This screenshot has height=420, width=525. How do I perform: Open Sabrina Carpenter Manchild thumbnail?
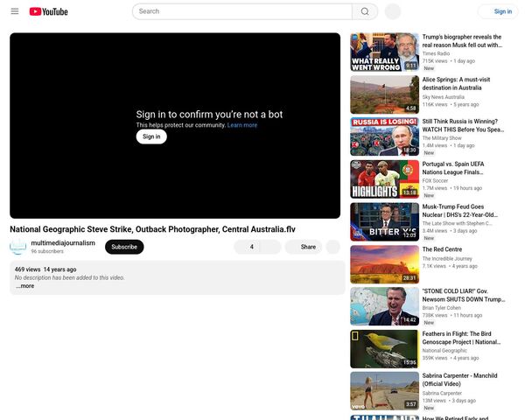tap(384, 391)
